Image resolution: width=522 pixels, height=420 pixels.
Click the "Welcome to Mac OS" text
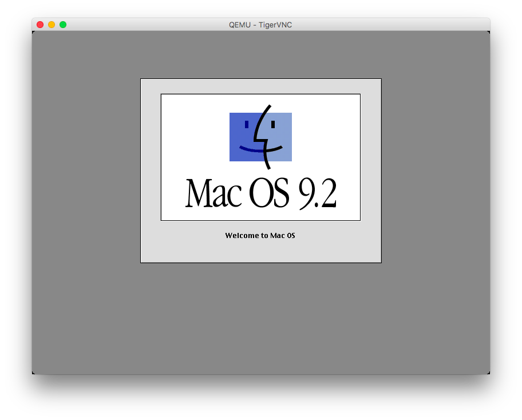[260, 236]
